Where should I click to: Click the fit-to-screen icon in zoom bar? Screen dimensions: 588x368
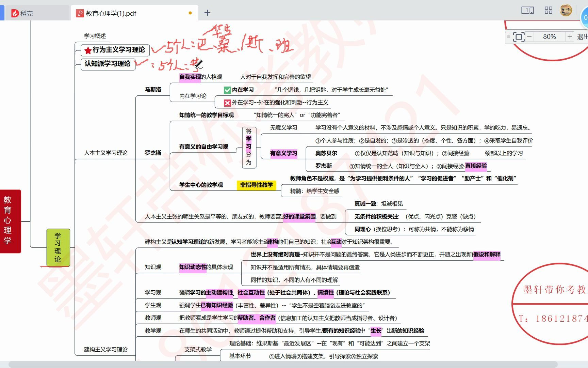tap(519, 37)
